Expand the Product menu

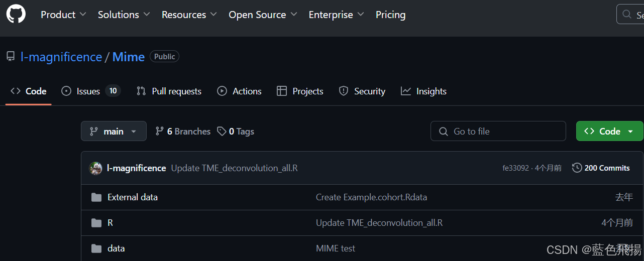pyautogui.click(x=63, y=15)
